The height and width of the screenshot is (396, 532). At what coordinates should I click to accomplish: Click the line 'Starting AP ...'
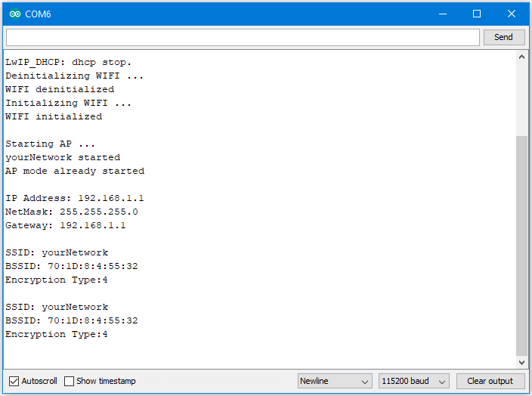[x=50, y=144]
